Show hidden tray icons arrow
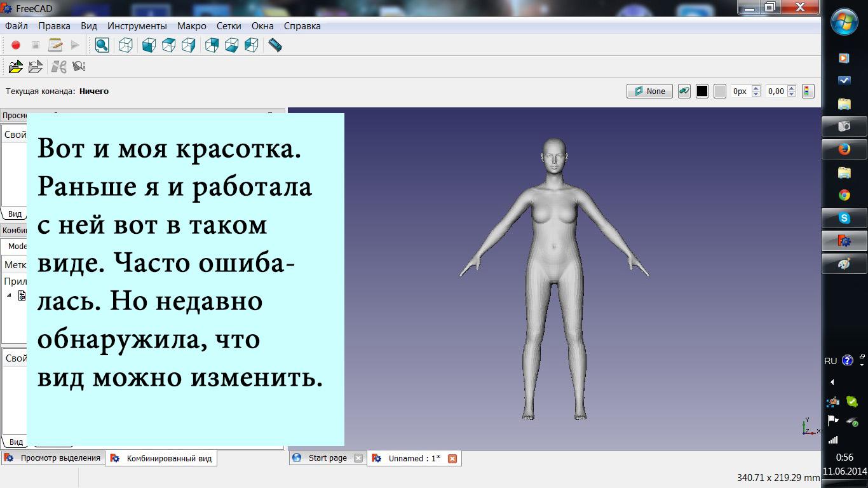Viewport: 868px width, 488px height. pyautogui.click(x=832, y=382)
